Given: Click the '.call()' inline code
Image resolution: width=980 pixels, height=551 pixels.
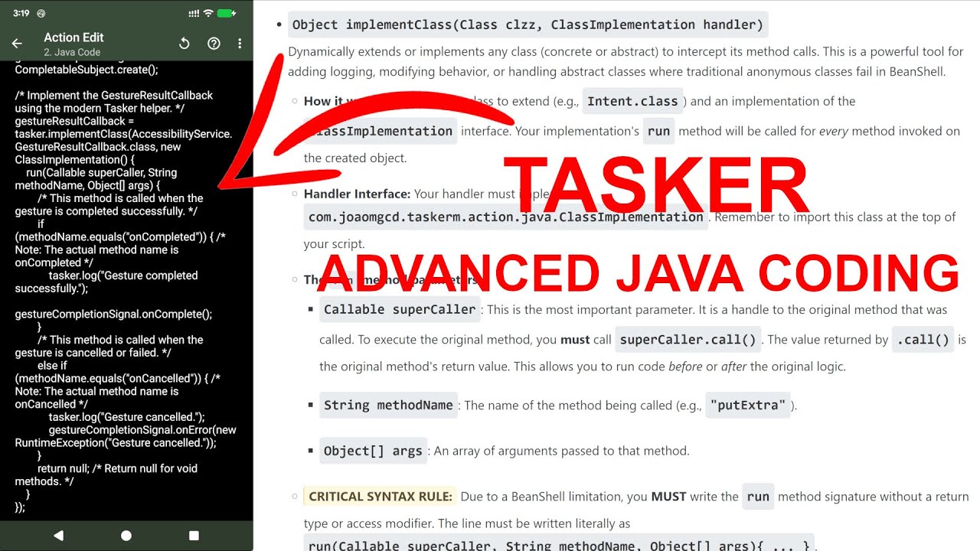Looking at the screenshot, I should 923,340.
